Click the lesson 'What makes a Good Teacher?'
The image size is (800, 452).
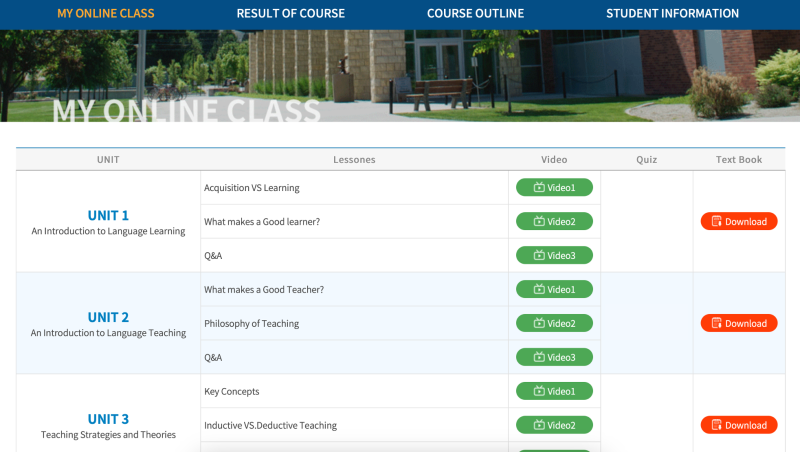[x=264, y=290]
